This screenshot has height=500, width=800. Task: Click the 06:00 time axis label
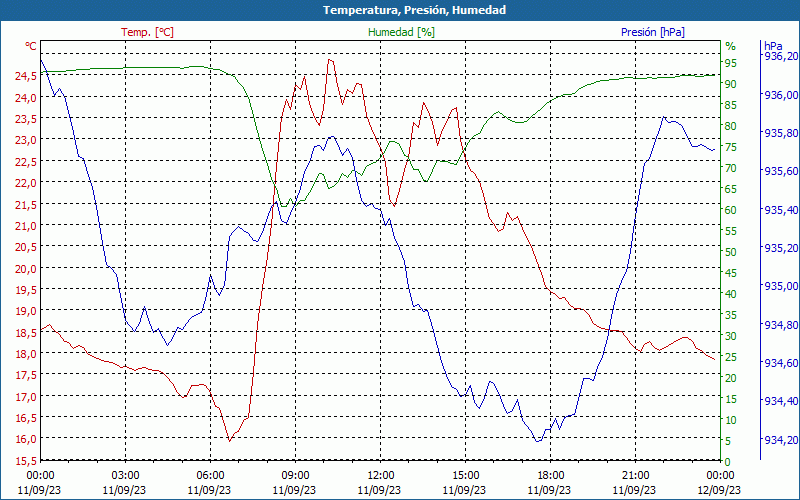(210, 476)
